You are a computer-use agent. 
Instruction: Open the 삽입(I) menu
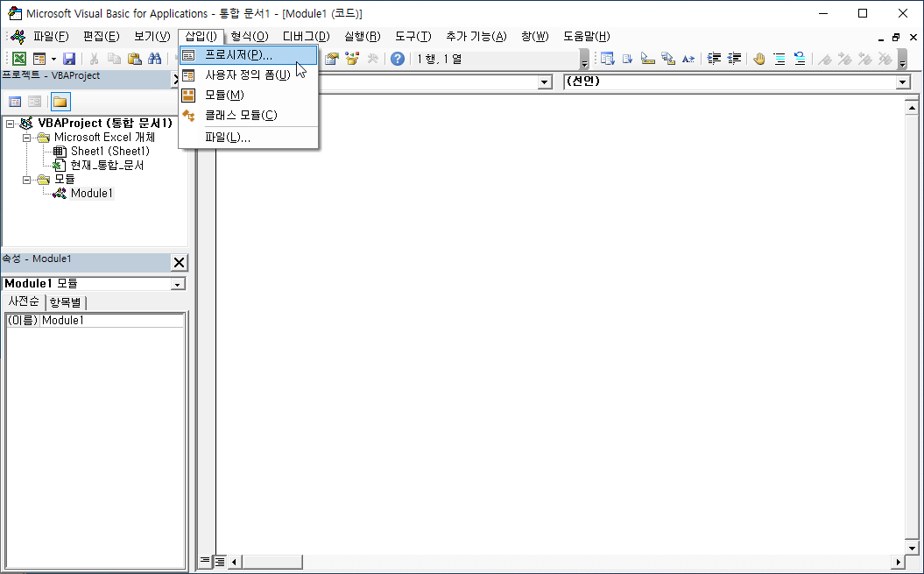(x=201, y=37)
